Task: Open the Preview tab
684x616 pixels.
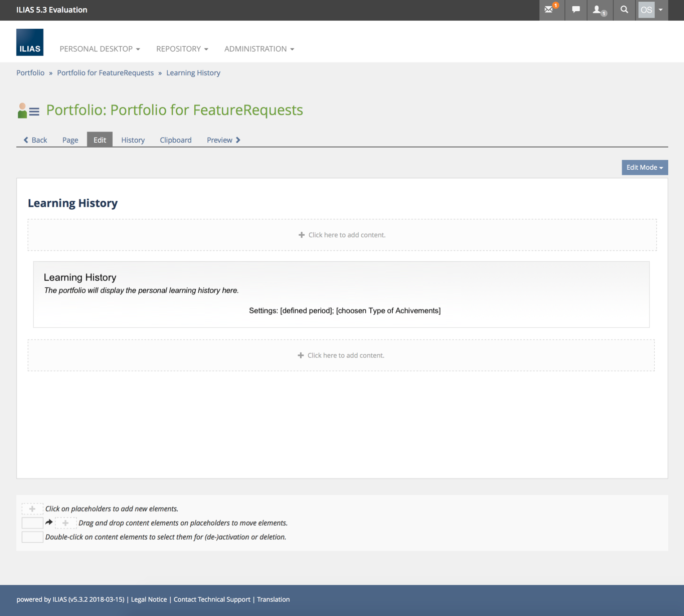Action: coord(223,140)
